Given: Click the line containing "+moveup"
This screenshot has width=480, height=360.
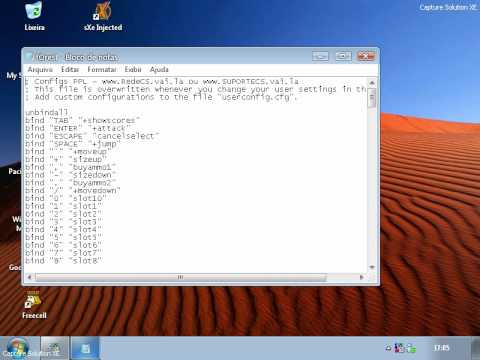Looking at the screenshot, I should [68, 152].
